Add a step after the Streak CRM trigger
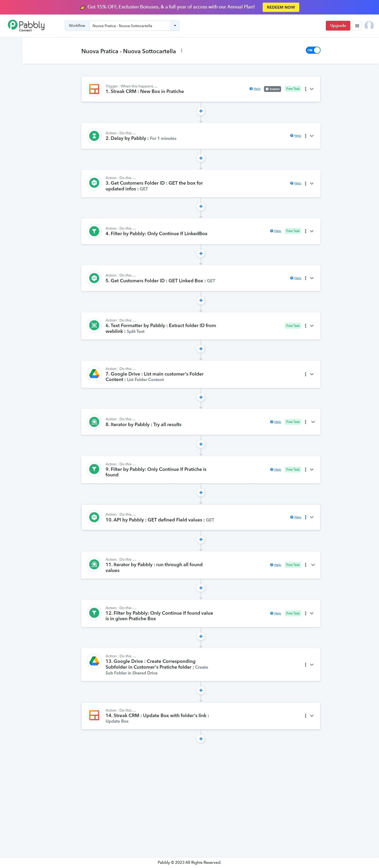 (x=201, y=111)
